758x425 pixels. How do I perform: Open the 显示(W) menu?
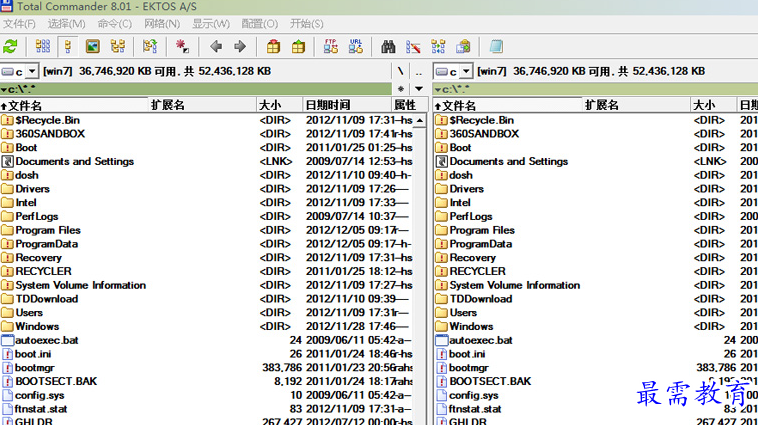point(211,24)
